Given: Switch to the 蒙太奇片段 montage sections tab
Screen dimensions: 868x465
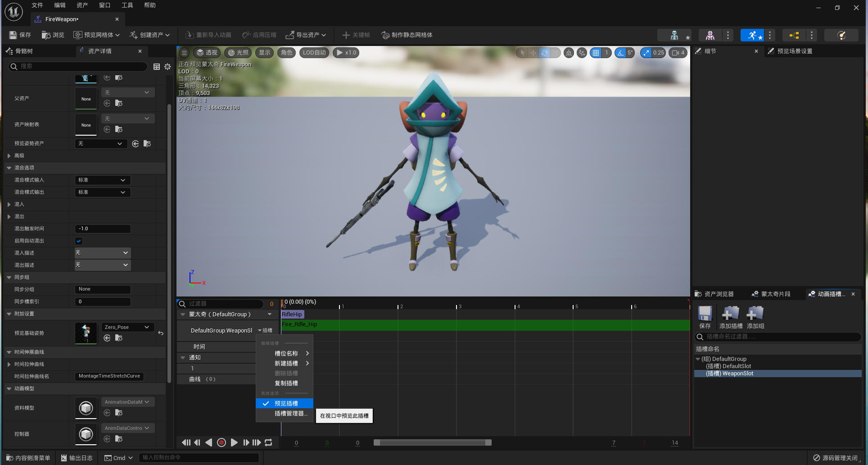Looking at the screenshot, I should click(771, 294).
